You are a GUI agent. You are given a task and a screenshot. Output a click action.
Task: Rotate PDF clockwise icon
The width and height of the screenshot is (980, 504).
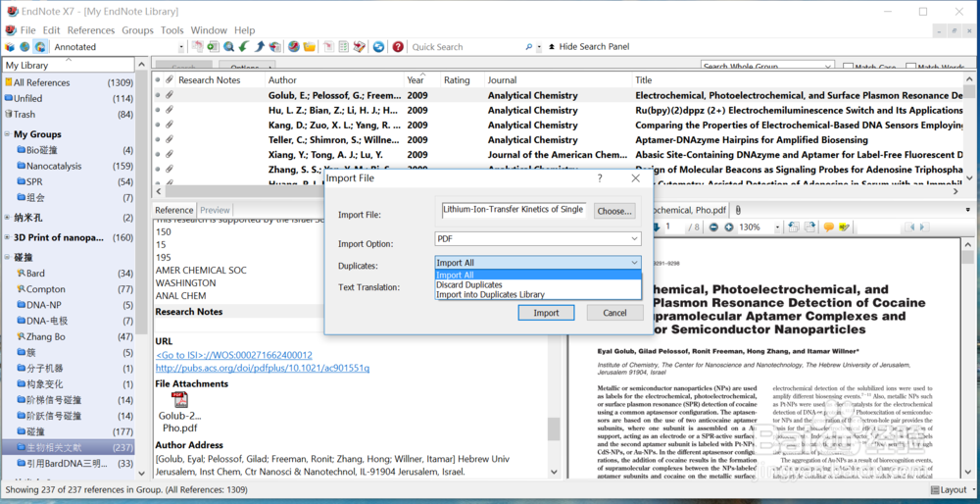[810, 227]
